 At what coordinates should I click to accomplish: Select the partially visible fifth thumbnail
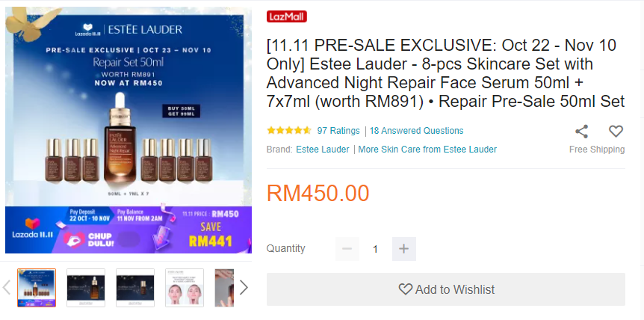click(224, 288)
